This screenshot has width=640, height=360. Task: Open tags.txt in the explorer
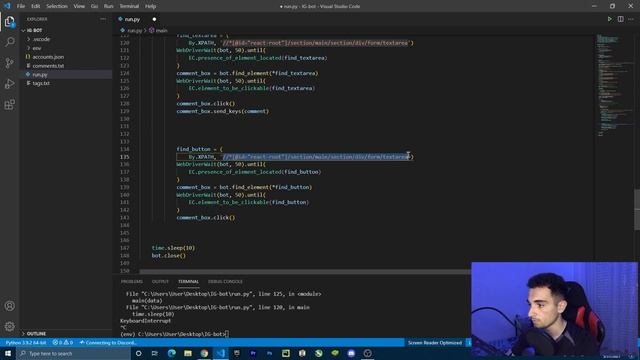[x=41, y=83]
